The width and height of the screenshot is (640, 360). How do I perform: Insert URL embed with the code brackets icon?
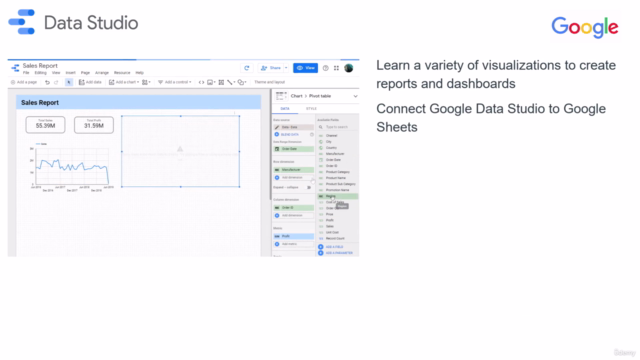pos(201,82)
